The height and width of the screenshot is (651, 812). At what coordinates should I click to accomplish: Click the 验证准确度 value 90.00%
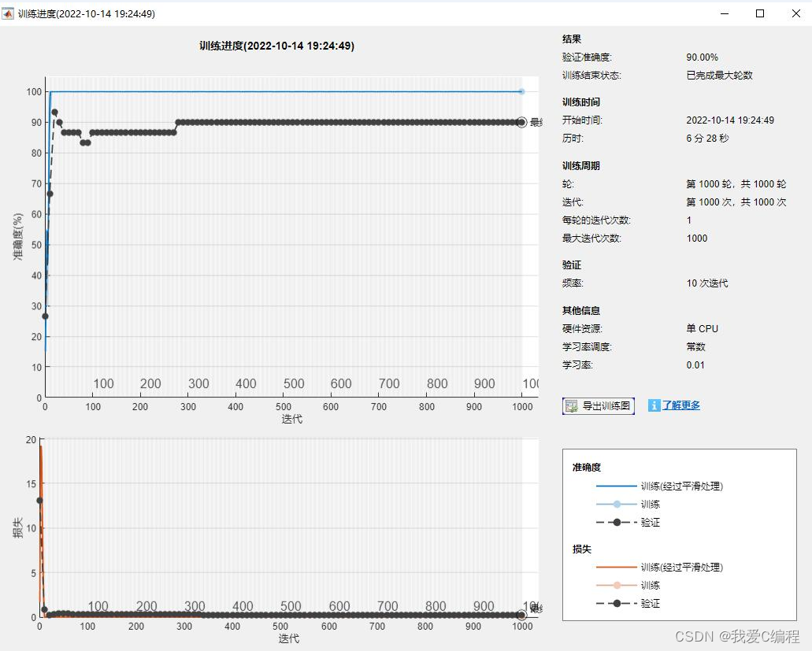[x=702, y=57]
